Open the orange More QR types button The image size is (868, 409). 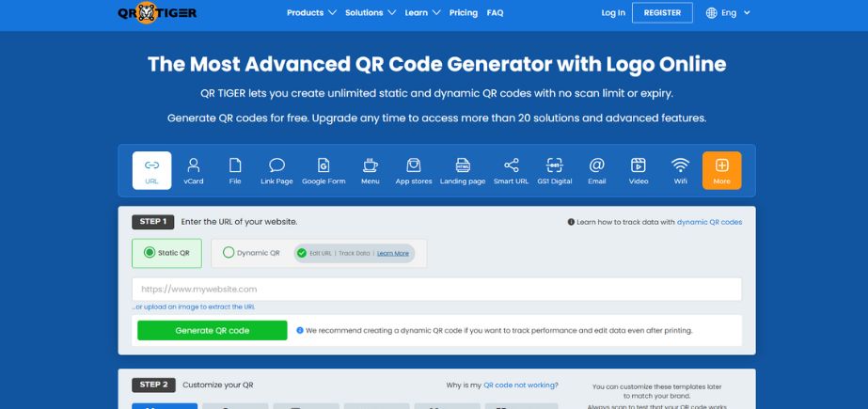click(x=722, y=170)
